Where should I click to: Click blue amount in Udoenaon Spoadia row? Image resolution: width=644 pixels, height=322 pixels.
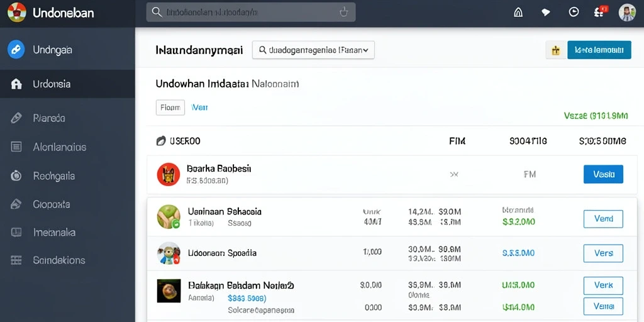519,253
